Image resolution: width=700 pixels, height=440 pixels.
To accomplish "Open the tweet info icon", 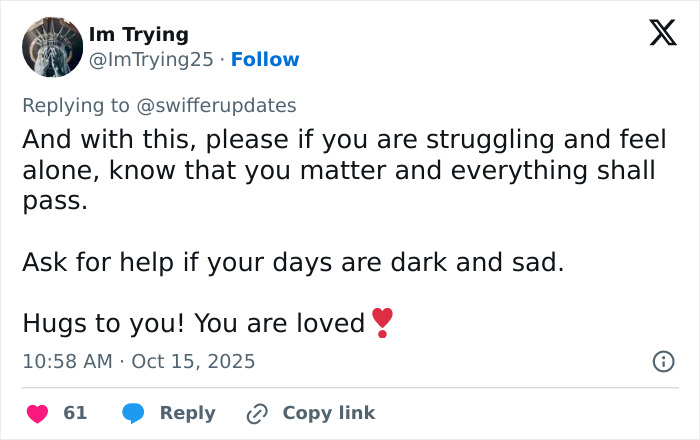I will pyautogui.click(x=663, y=361).
